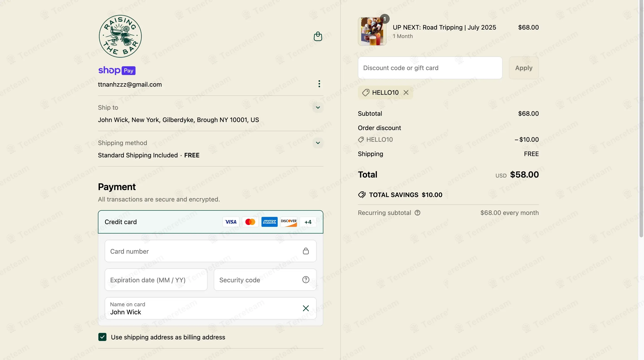The width and height of the screenshot is (644, 360).
Task: Select the Credit card payment option
Action: coord(121,222)
